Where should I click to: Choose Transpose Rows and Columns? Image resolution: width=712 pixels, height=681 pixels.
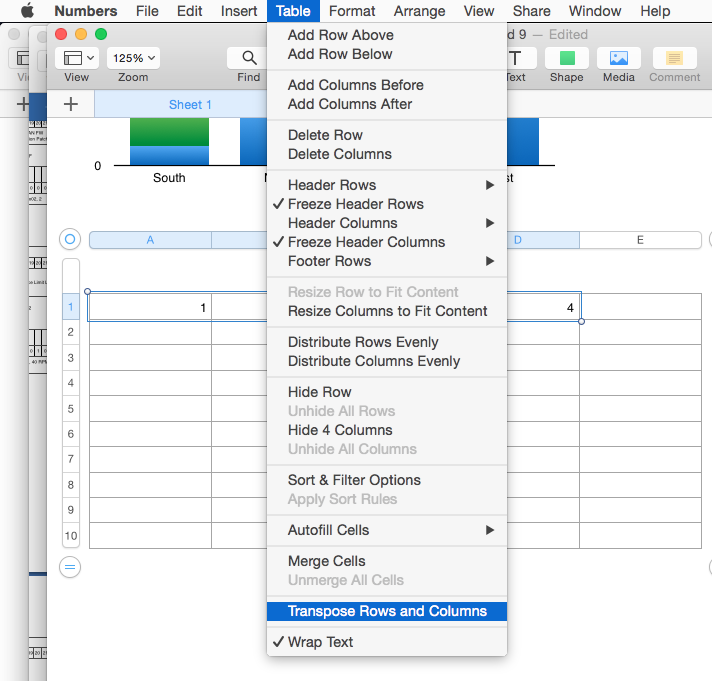tap(387, 611)
